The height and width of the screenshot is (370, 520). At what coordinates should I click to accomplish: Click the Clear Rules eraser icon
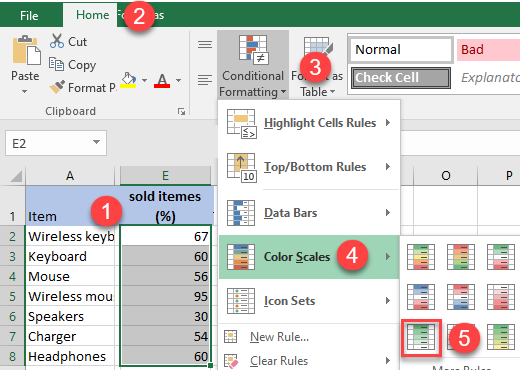point(231,361)
